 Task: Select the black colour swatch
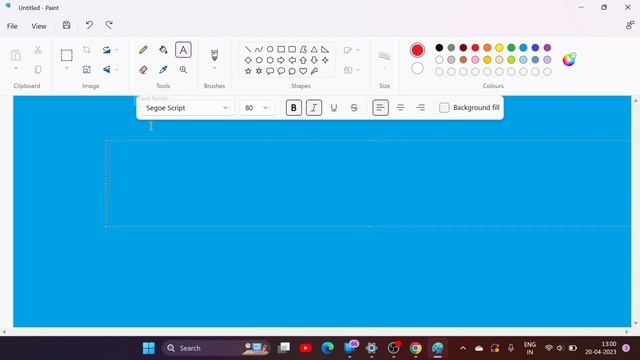point(439,48)
